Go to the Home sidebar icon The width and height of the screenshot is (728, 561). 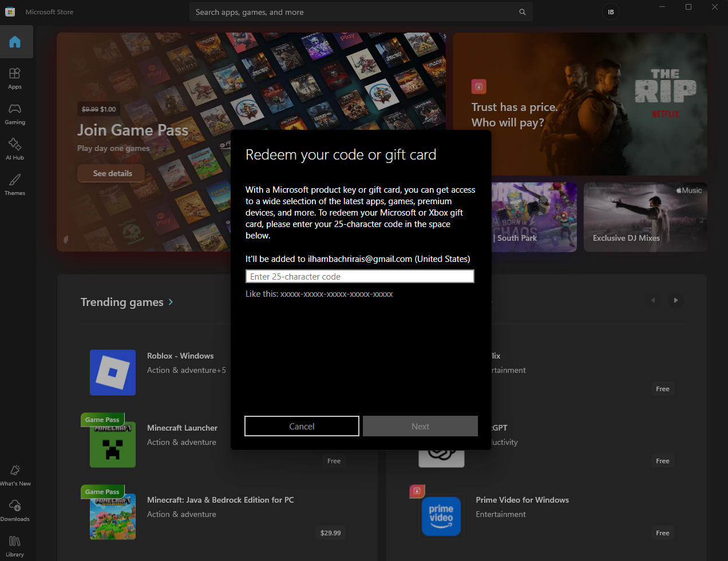point(15,42)
